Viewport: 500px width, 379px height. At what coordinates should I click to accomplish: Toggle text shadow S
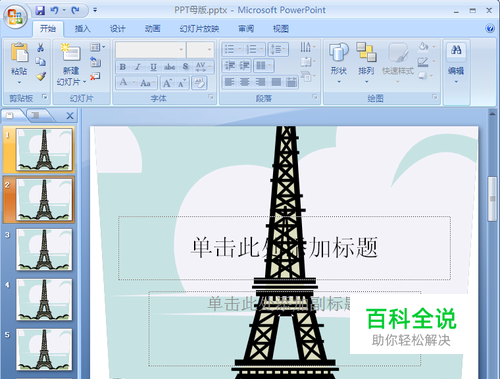(186, 67)
